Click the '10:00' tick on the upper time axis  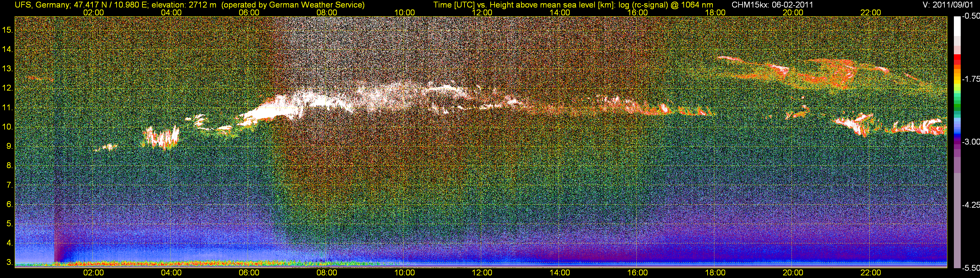tap(404, 12)
